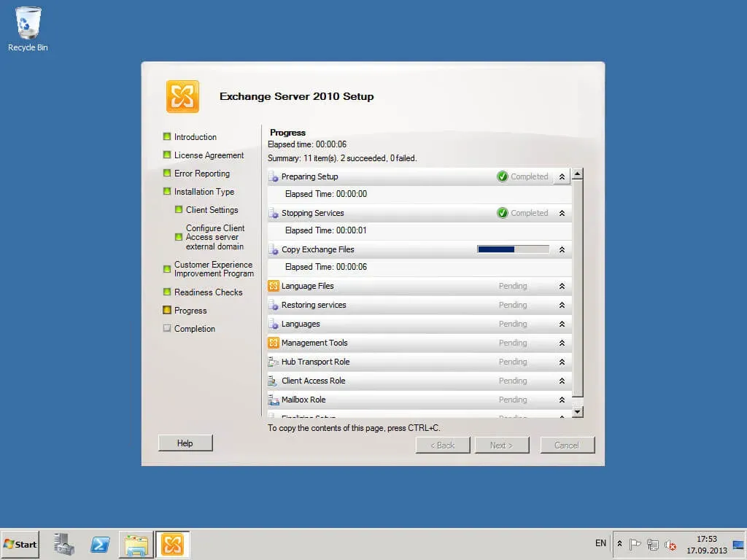This screenshot has height=560, width=747.
Task: Click the Readiness Checks step indicator box
Action: [167, 292]
